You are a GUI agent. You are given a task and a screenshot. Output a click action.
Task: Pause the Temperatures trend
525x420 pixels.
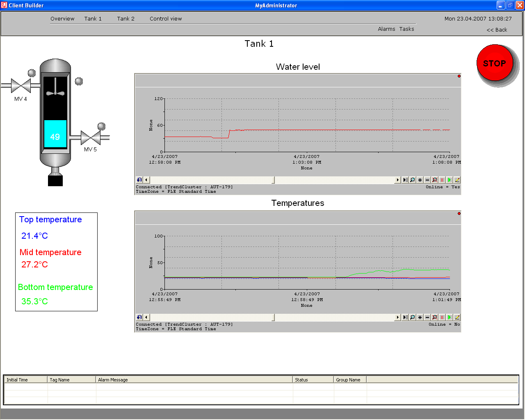coord(442,317)
